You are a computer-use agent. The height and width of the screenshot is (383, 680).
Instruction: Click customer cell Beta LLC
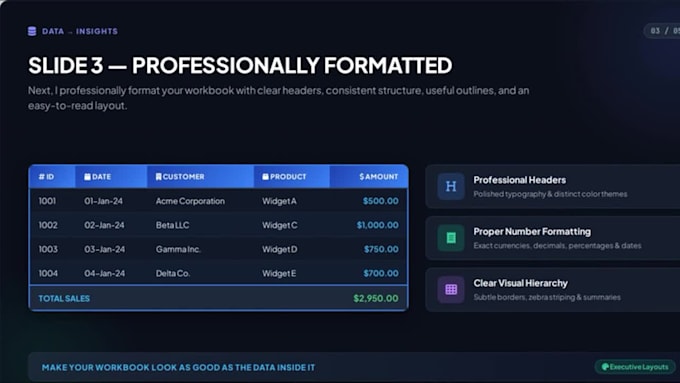pyautogui.click(x=173, y=225)
